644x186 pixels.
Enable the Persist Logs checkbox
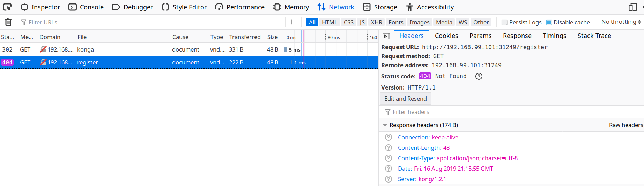click(x=504, y=22)
